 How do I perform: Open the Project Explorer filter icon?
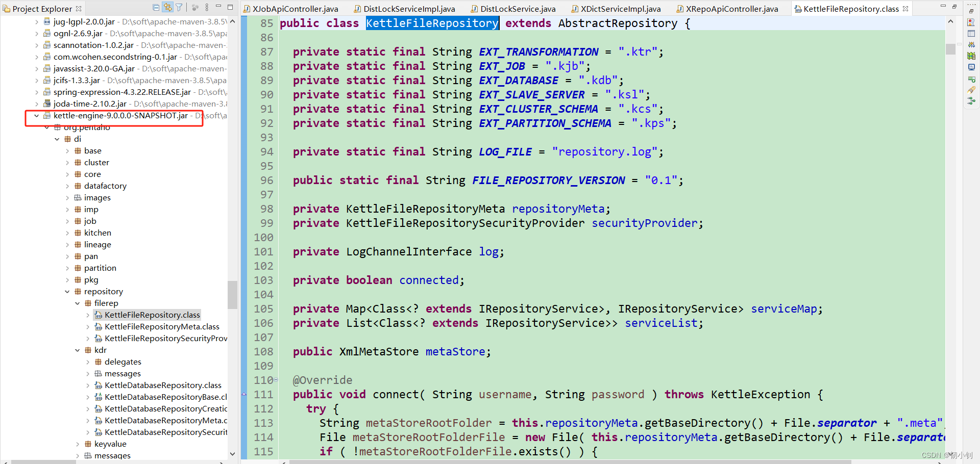click(179, 8)
